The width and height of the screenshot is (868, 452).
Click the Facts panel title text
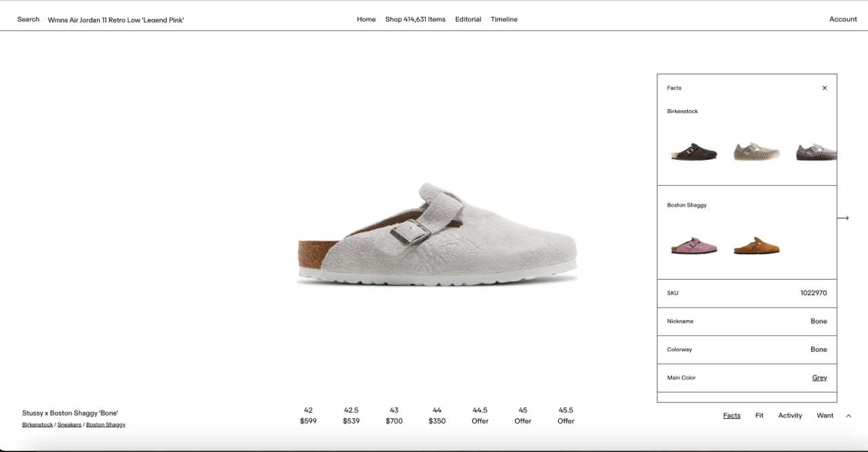tap(674, 88)
